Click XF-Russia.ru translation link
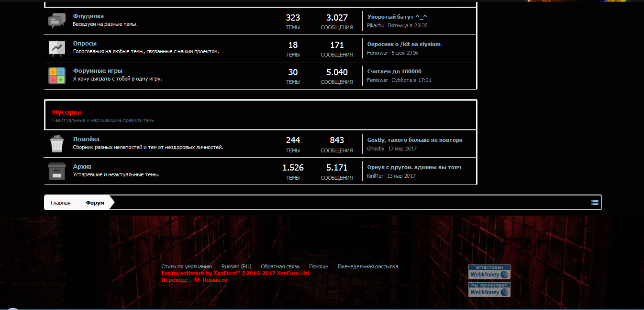Image resolution: width=644 pixels, height=310 pixels. click(x=211, y=280)
